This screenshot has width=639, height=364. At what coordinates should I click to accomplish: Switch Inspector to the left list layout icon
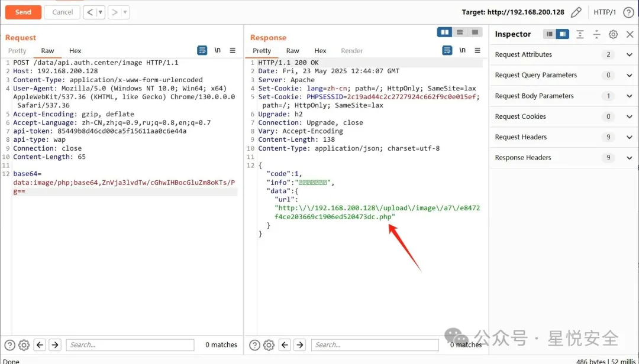549,34
